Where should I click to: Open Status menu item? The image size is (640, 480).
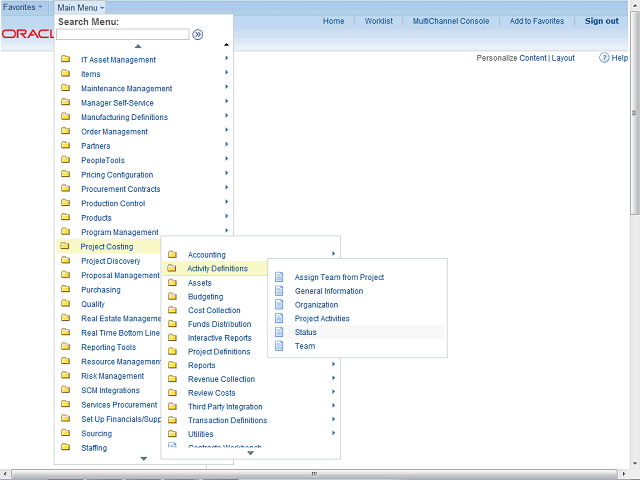(306, 332)
